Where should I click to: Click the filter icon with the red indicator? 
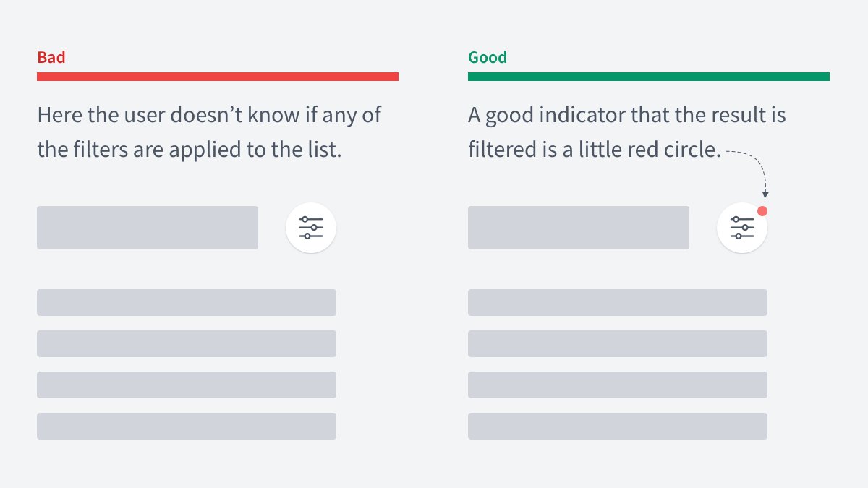[742, 228]
